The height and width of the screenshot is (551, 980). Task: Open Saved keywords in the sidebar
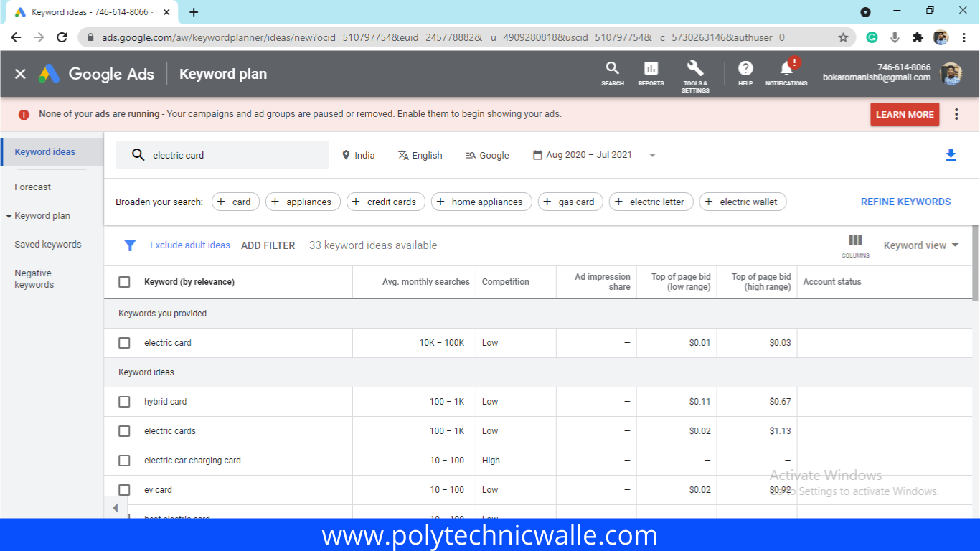tap(48, 245)
